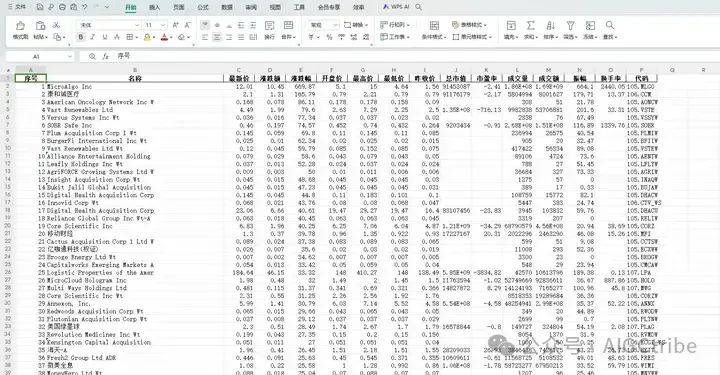Open the WPS AI assistant
720x375 pixels.
point(396,7)
